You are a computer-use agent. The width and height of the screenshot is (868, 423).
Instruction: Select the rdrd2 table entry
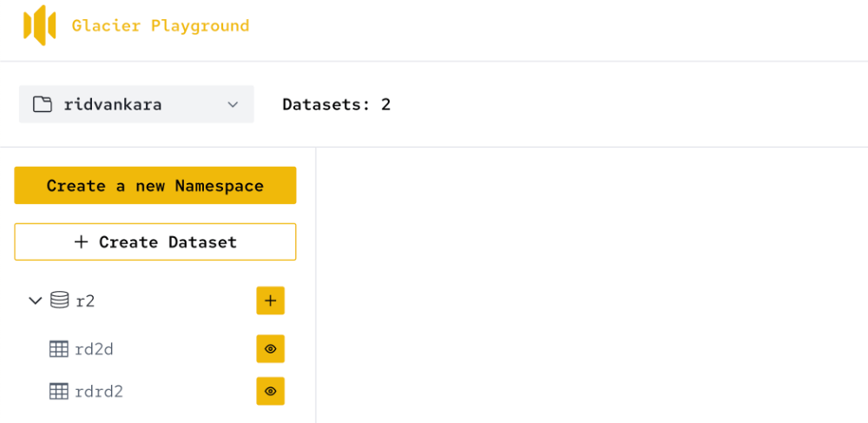coord(99,392)
